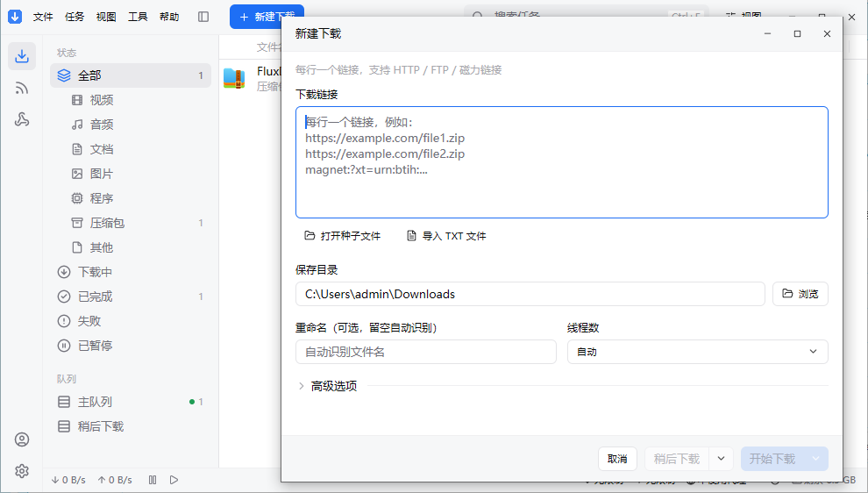The height and width of the screenshot is (493, 868).
Task: Open settings gear at sidebar bottom
Action: click(x=22, y=471)
